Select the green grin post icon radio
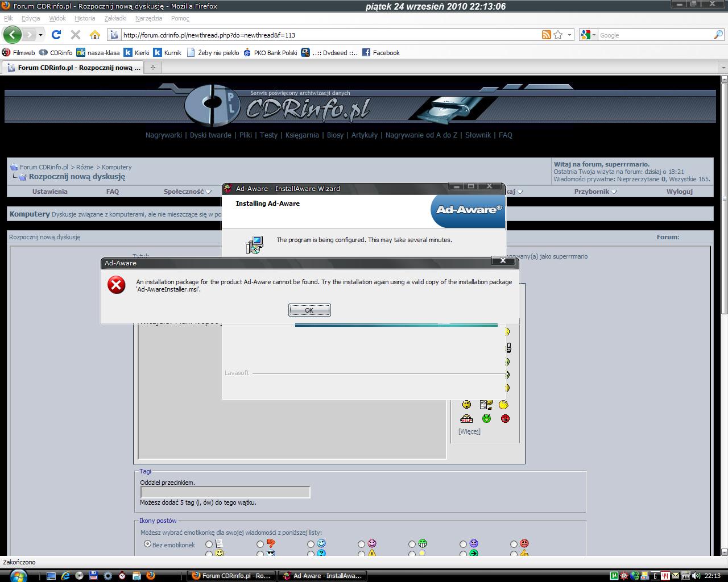 (x=412, y=544)
